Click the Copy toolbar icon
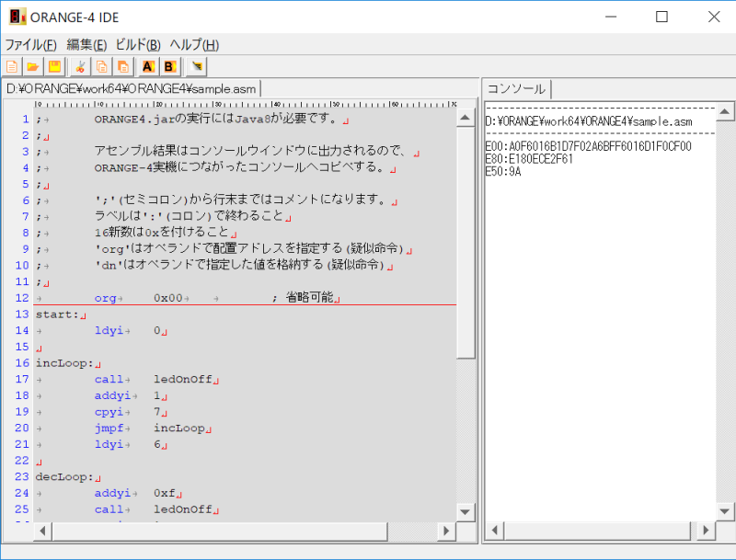 pyautogui.click(x=101, y=66)
